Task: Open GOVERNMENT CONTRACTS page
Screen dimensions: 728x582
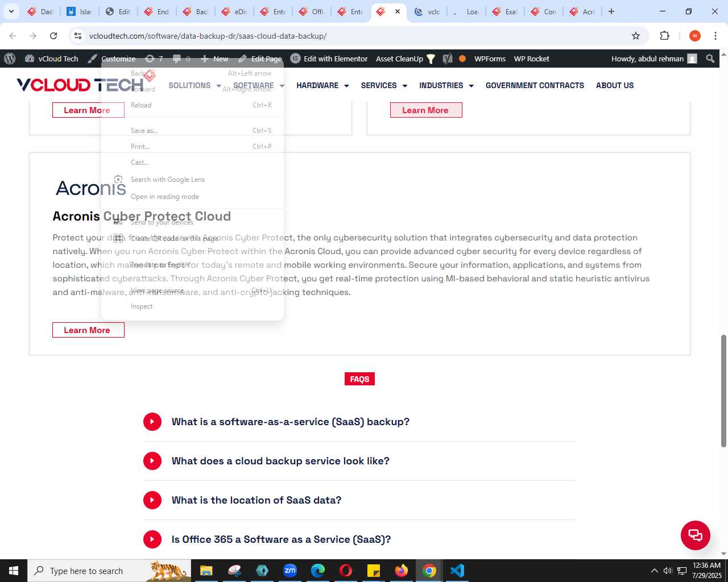Action: (x=535, y=85)
